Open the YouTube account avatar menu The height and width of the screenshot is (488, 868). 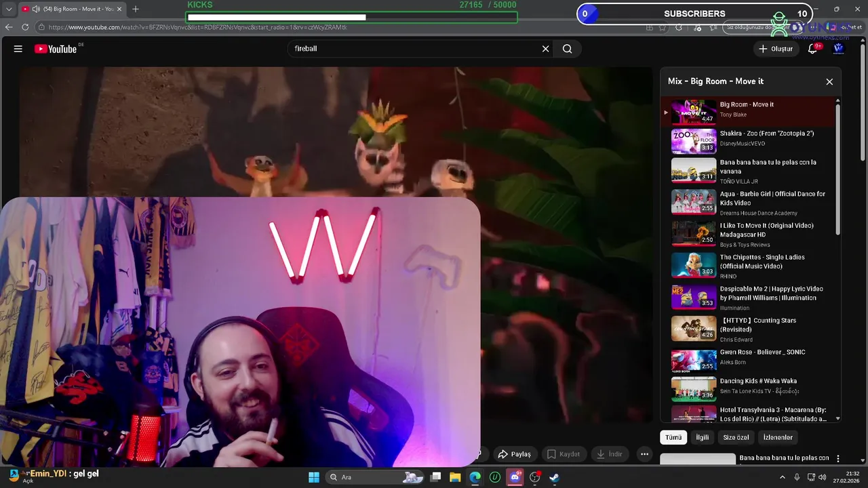tap(838, 49)
